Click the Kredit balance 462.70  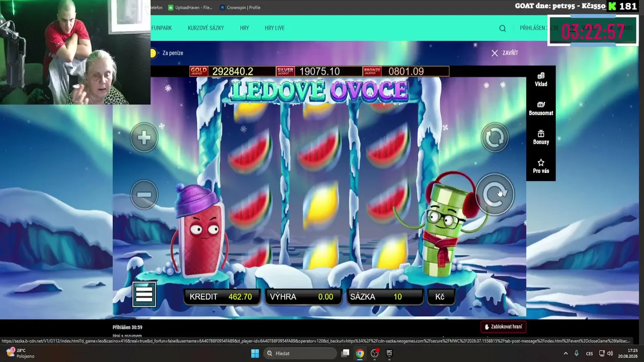coord(240,297)
